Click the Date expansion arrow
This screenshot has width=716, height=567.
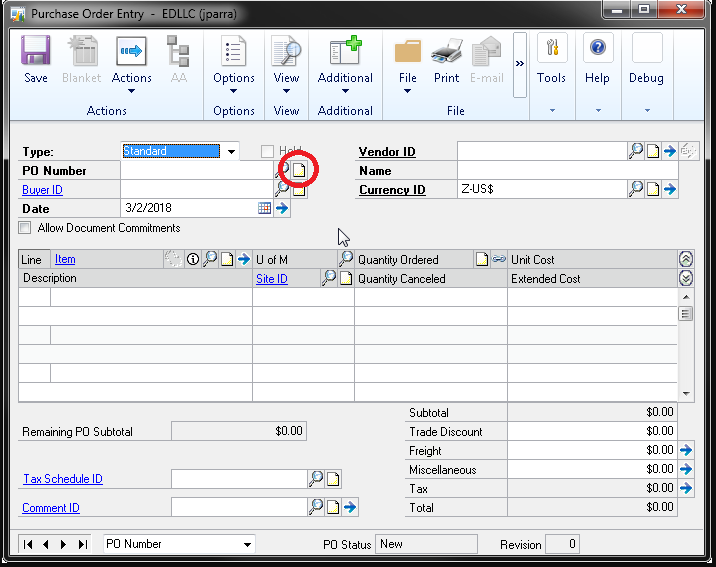tap(282, 208)
